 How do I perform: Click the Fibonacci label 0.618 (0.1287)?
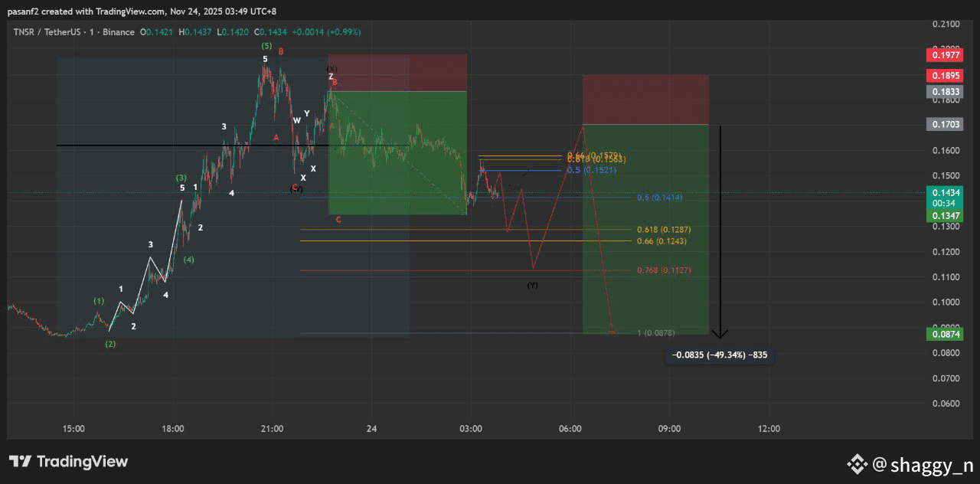coord(664,230)
